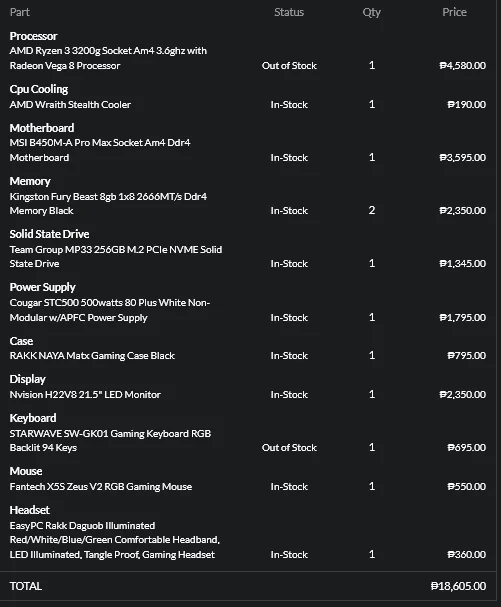This screenshot has width=501, height=607.
Task: Click the memory quantity value 2
Action: (372, 210)
